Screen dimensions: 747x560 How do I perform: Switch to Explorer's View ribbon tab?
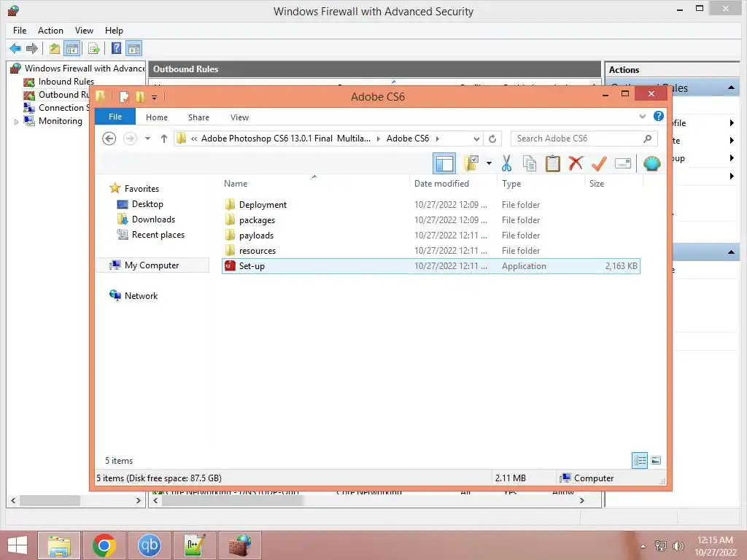239,117
